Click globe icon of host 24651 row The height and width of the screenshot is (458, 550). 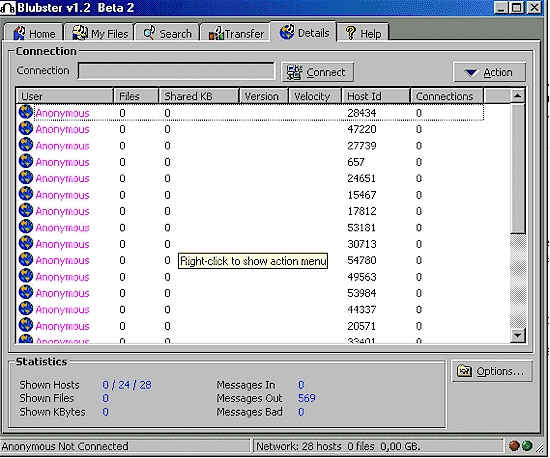click(26, 177)
